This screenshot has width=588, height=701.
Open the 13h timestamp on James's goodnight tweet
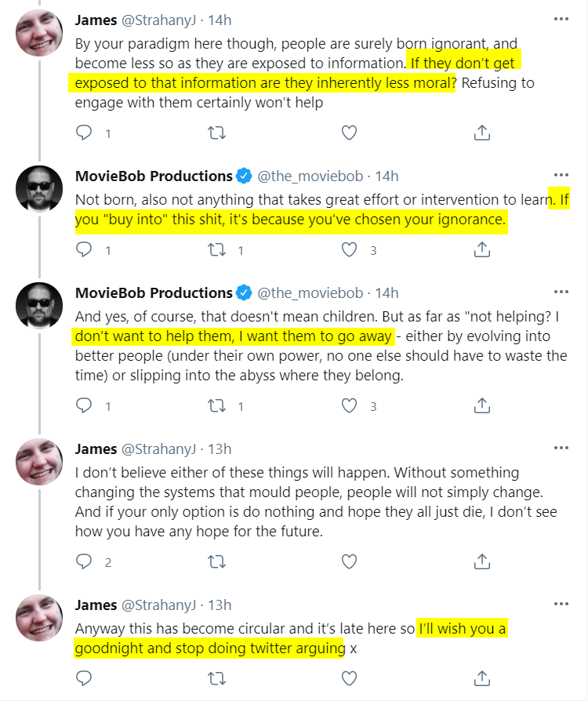220,605
